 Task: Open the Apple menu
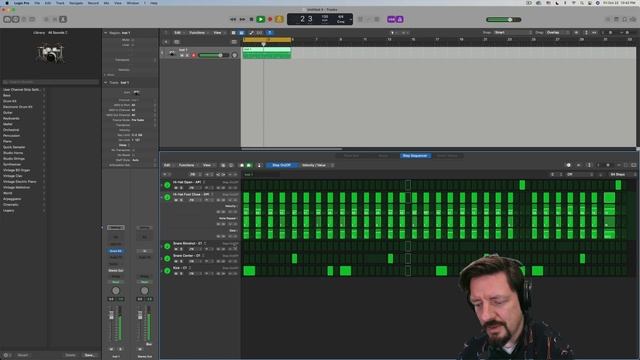tap(7, 3)
